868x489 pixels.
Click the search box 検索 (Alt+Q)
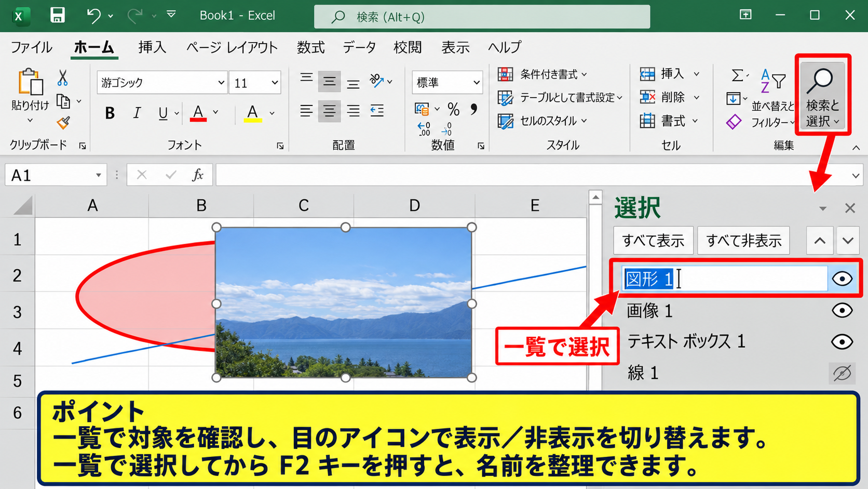[x=482, y=17]
